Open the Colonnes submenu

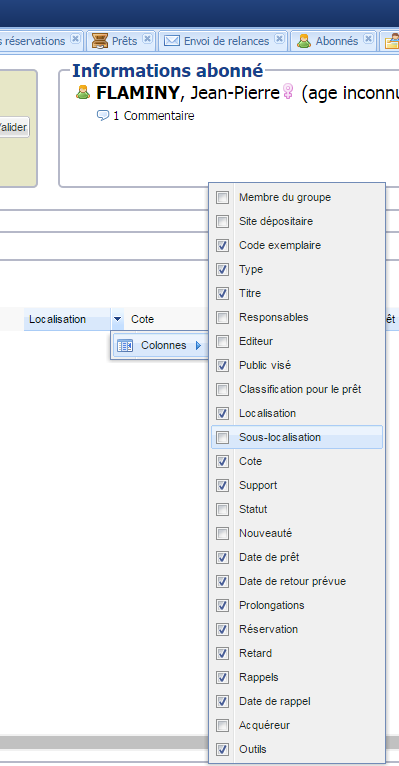(x=160, y=345)
